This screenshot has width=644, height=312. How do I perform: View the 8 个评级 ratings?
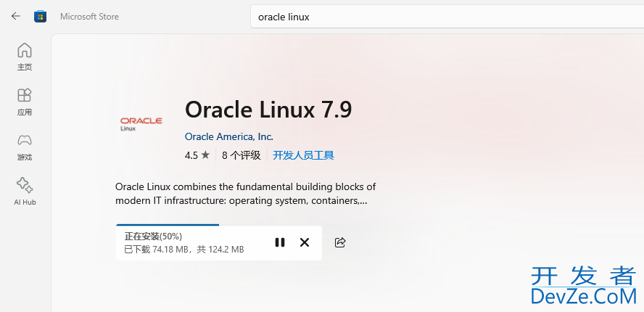tap(241, 155)
